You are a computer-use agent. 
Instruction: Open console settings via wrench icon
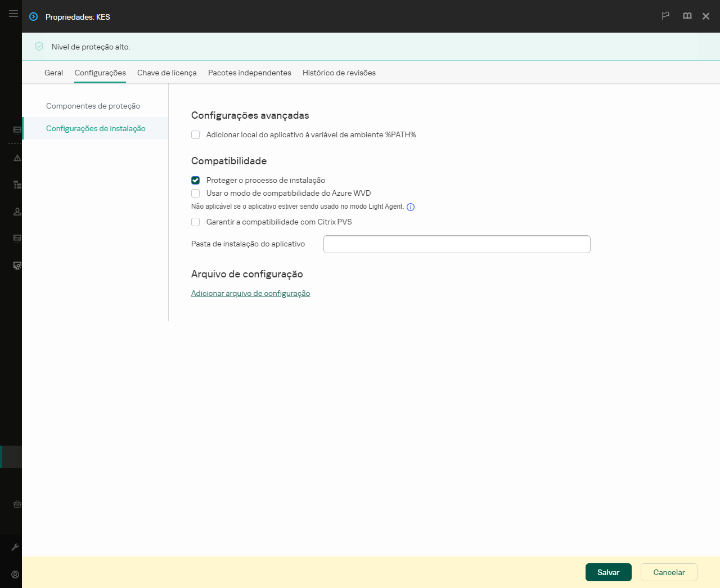[x=17, y=546]
